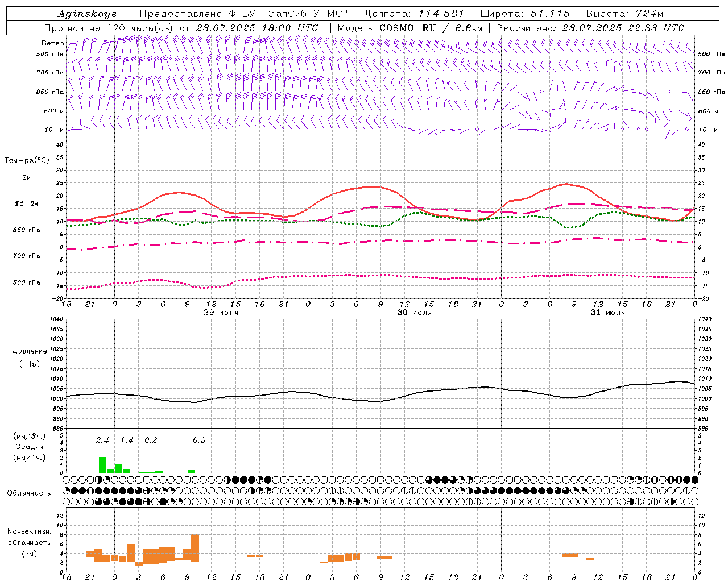Screen dimensions: 728x582
Task: Click the "Td 2м" dew point legend entry
Action: coord(26,203)
